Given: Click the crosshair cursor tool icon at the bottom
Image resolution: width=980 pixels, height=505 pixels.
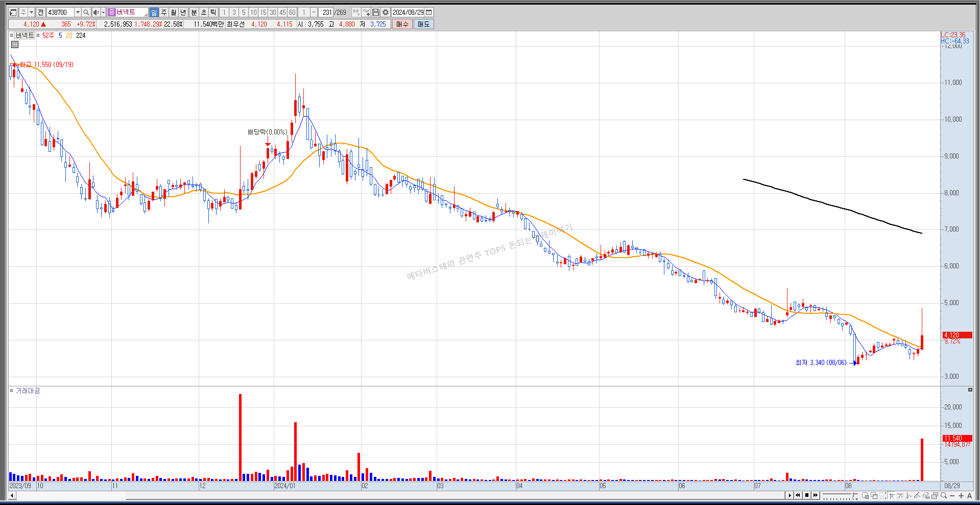Looking at the screenshot, I should click(892, 495).
